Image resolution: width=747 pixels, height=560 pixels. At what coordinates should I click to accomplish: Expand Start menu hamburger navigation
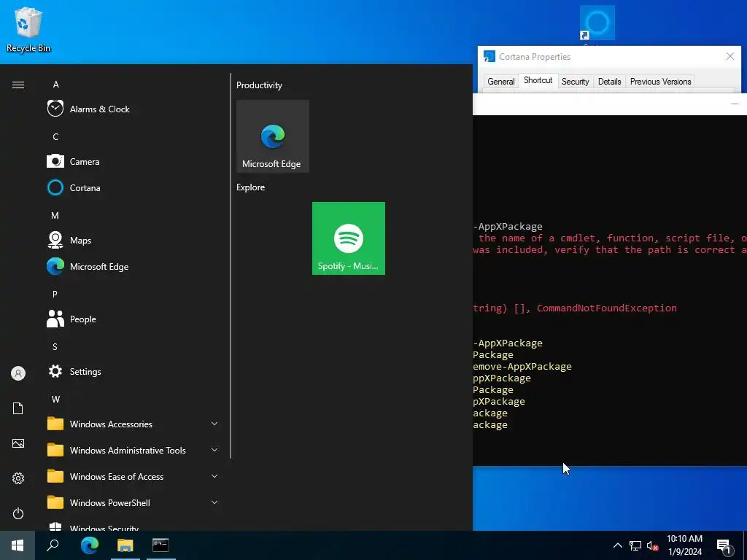pos(18,85)
